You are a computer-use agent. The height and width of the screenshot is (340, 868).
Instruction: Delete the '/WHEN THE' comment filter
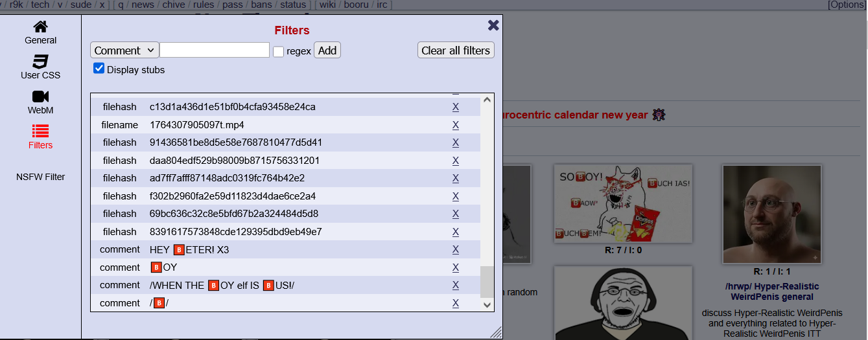pyautogui.click(x=456, y=286)
